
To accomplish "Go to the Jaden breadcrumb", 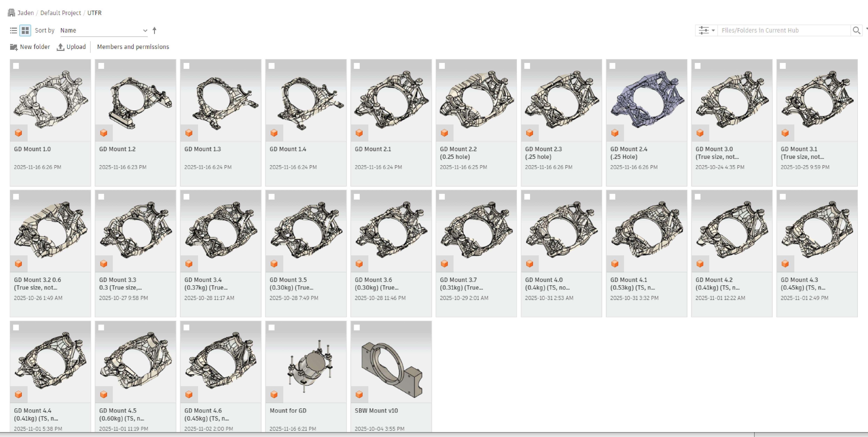I will point(26,13).
